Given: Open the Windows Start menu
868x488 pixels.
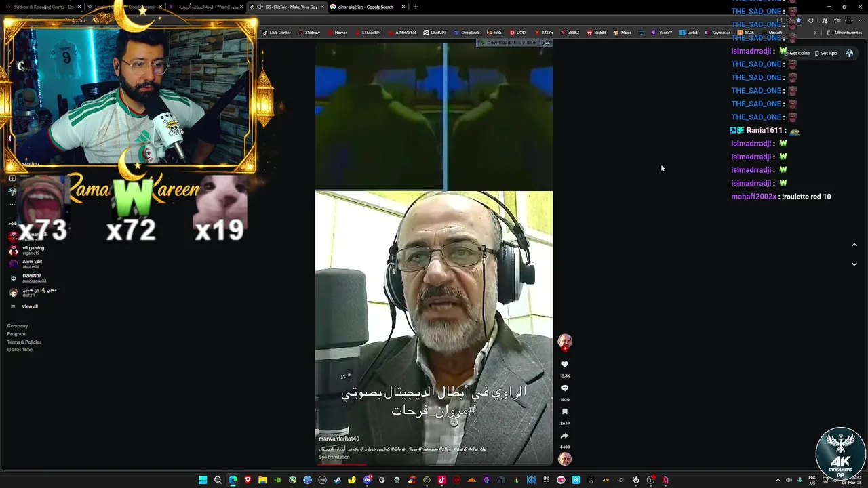Looking at the screenshot, I should pos(203,480).
